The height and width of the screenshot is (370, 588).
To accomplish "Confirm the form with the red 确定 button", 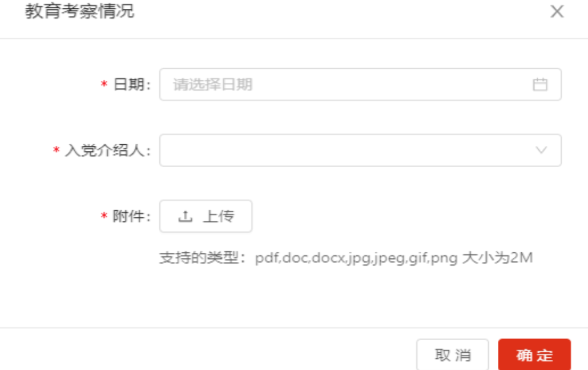I will click(x=534, y=355).
